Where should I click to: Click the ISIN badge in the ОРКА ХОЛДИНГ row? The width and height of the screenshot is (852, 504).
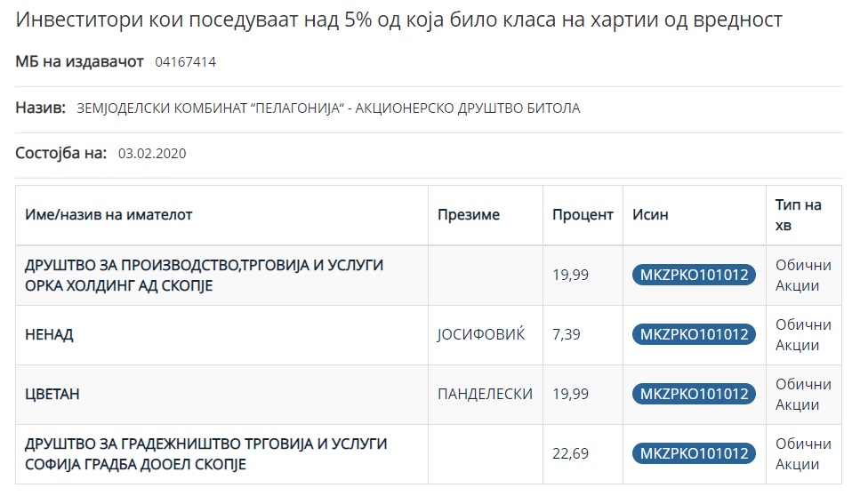(x=694, y=275)
